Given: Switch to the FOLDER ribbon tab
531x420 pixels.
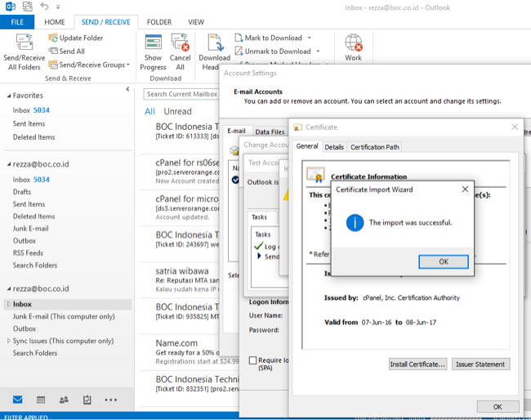Looking at the screenshot, I should tap(159, 22).
